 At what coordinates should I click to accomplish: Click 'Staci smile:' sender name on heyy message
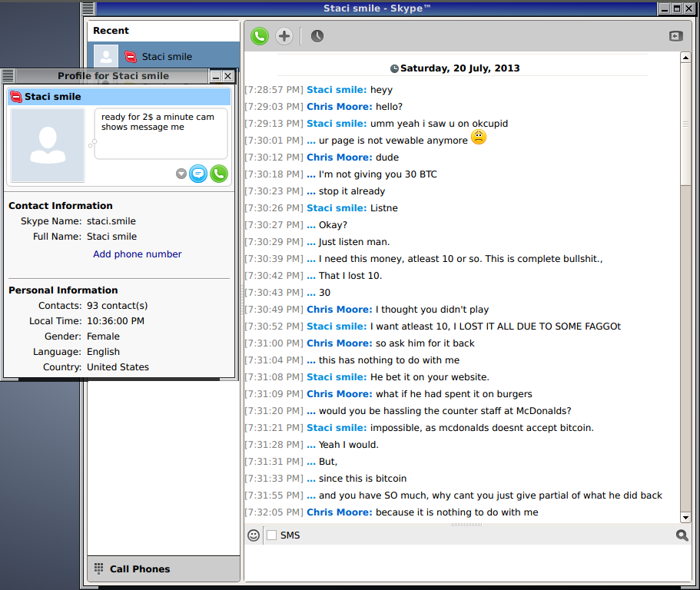coord(337,90)
